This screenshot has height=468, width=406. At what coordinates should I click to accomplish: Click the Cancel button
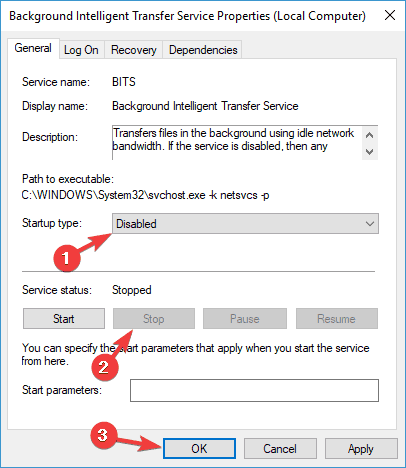coord(280,449)
